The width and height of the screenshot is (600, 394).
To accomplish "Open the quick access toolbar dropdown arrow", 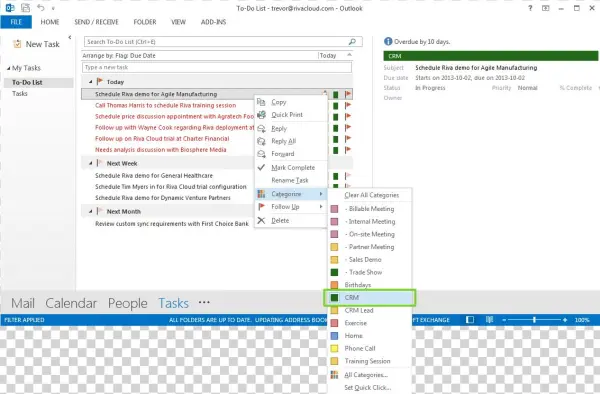I will point(53,8).
